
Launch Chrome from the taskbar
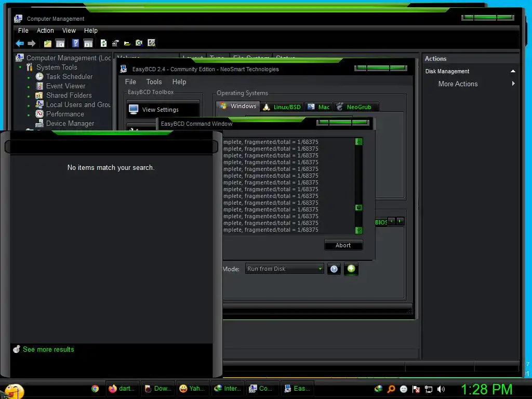click(x=95, y=389)
